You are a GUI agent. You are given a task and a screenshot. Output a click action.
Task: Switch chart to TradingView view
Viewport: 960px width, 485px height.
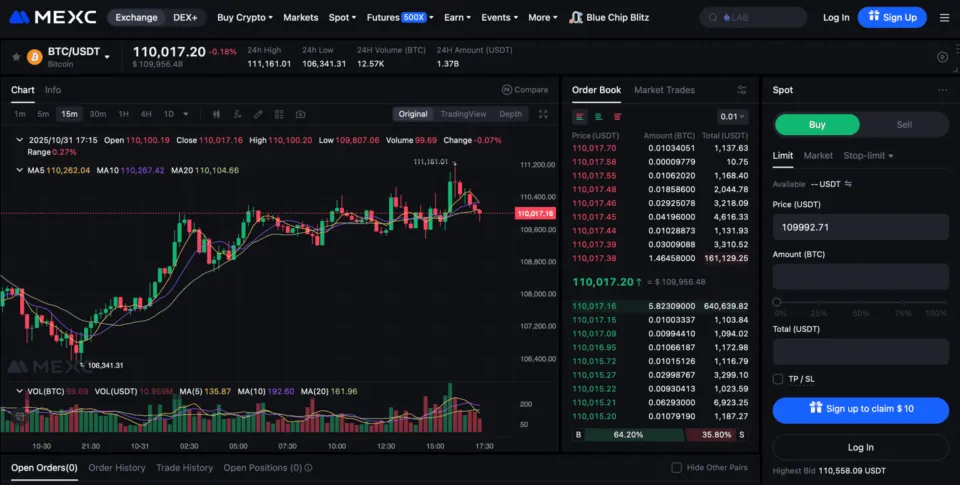(463, 114)
